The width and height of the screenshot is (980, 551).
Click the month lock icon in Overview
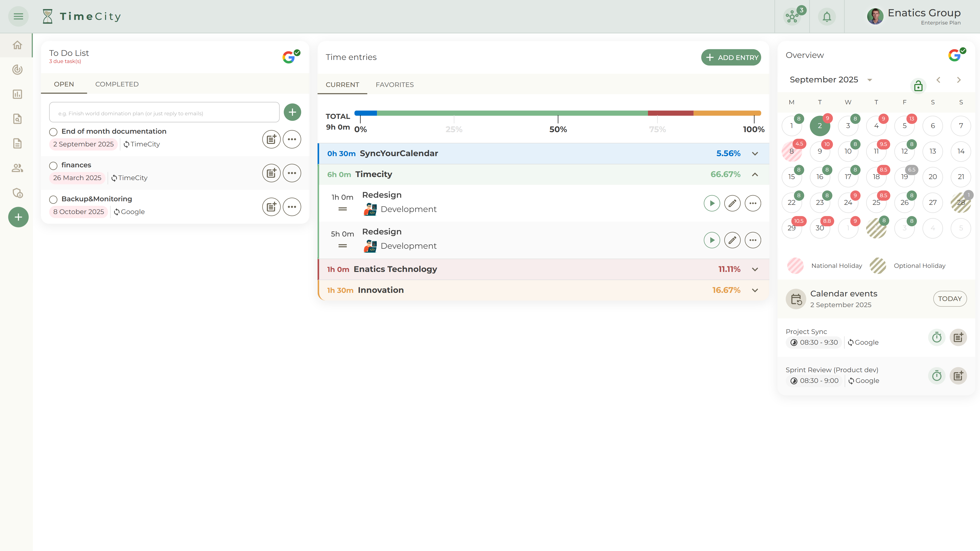click(x=918, y=86)
